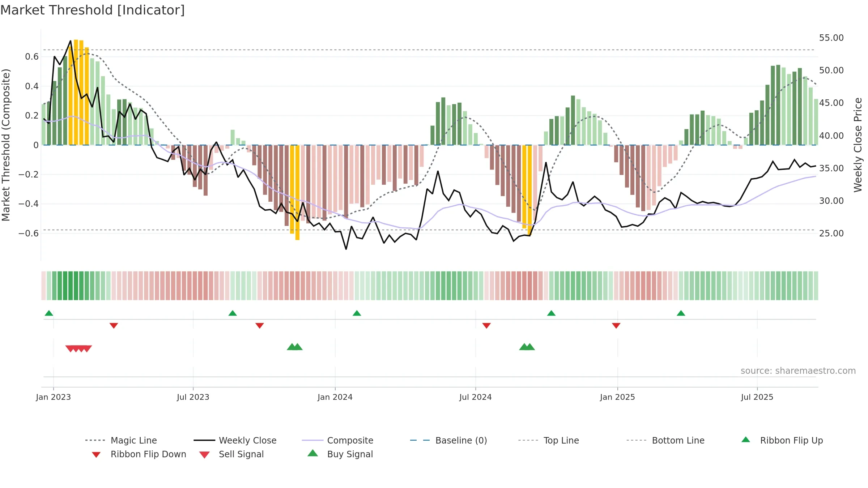This screenshot has height=488, width=868.
Task: Click the ribbon flip down marker before April 2023
Action: click(x=114, y=326)
